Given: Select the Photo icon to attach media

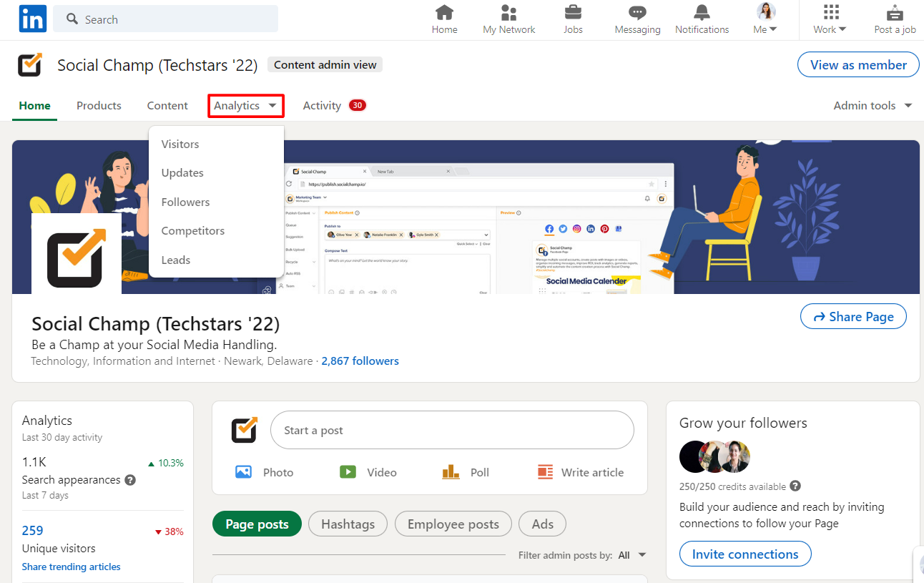Looking at the screenshot, I should (264, 471).
